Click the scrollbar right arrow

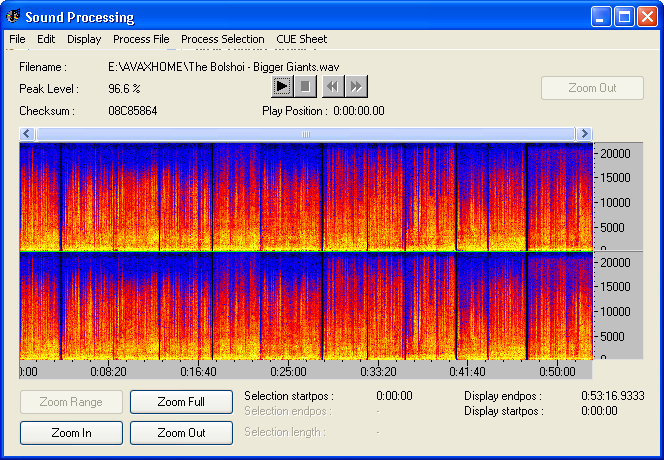pos(584,134)
